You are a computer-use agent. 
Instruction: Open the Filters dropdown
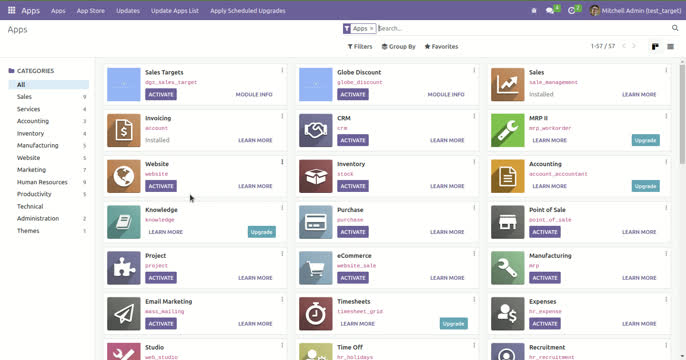360,46
